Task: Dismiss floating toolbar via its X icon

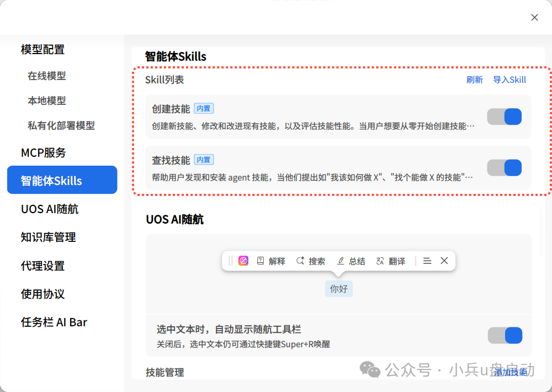Action: [444, 261]
